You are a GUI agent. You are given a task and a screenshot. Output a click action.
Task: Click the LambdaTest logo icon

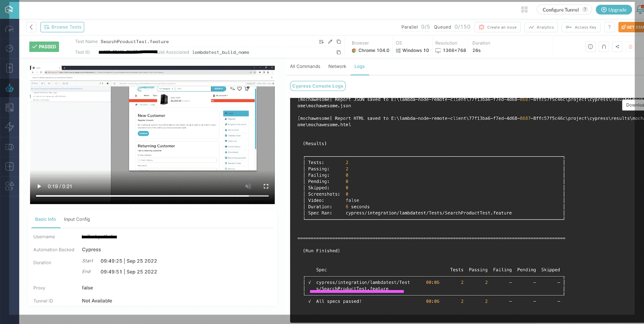pos(9,9)
